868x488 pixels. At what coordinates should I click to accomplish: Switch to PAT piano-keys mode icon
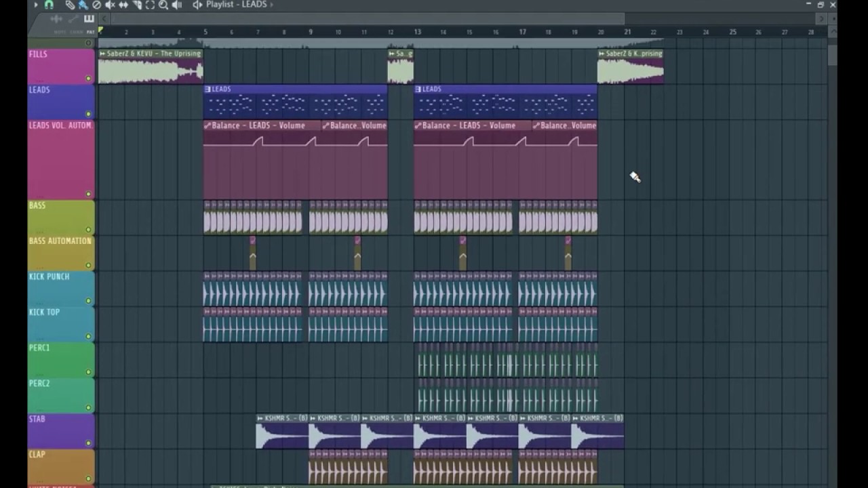[x=89, y=19]
